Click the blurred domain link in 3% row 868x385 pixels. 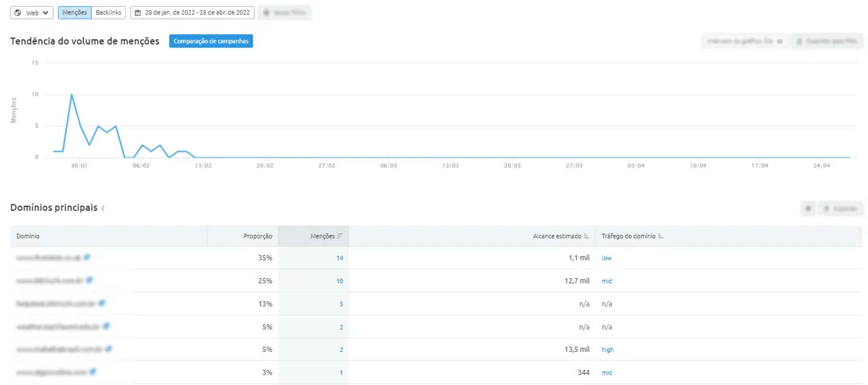point(52,372)
